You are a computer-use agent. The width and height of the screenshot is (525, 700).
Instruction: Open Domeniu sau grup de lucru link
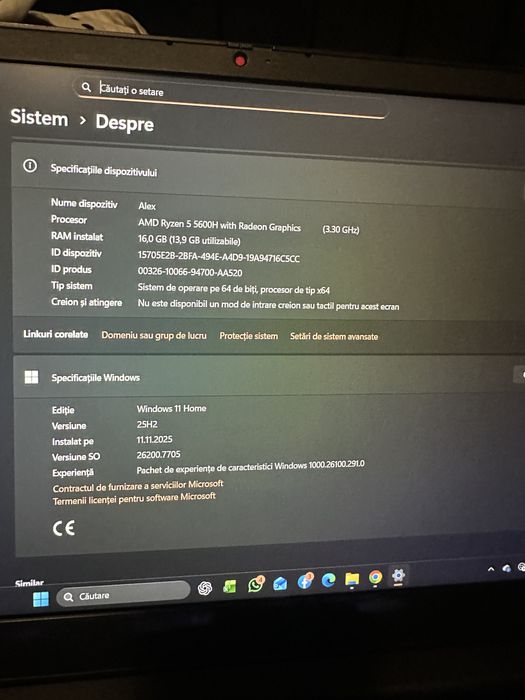[x=154, y=335]
